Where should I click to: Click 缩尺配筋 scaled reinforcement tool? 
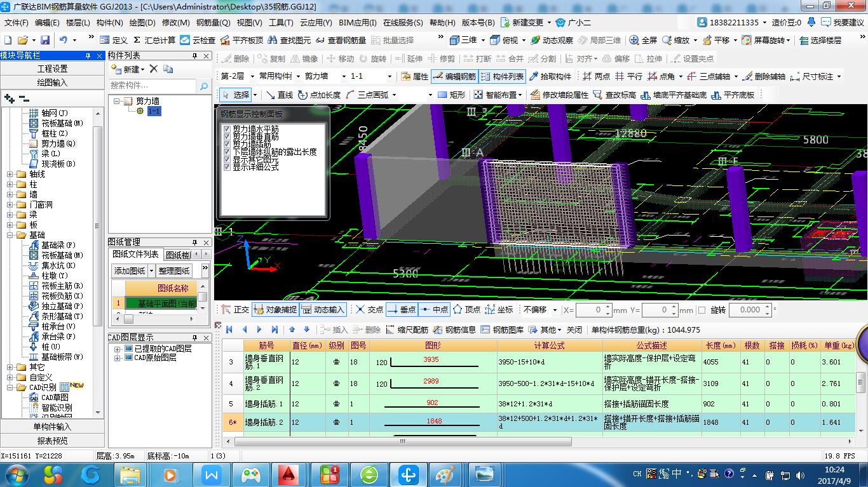pyautogui.click(x=406, y=330)
